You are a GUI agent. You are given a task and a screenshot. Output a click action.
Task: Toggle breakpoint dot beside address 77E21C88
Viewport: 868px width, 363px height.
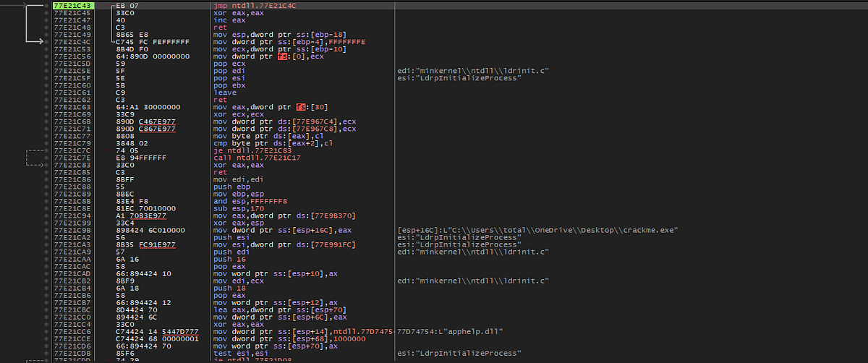coord(46,187)
